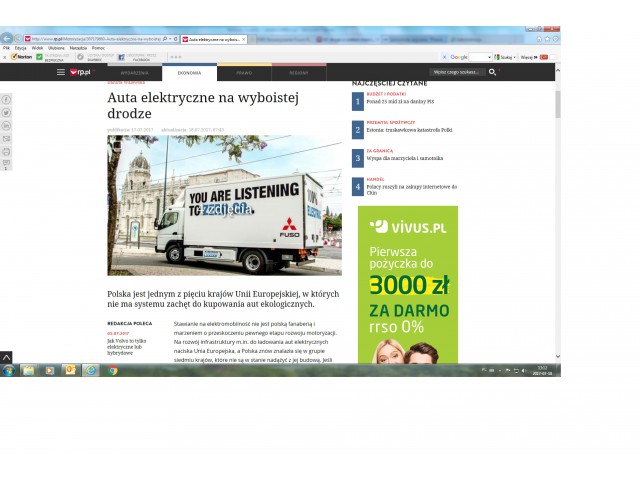Click the search magnifier icon in site header

click(x=492, y=72)
